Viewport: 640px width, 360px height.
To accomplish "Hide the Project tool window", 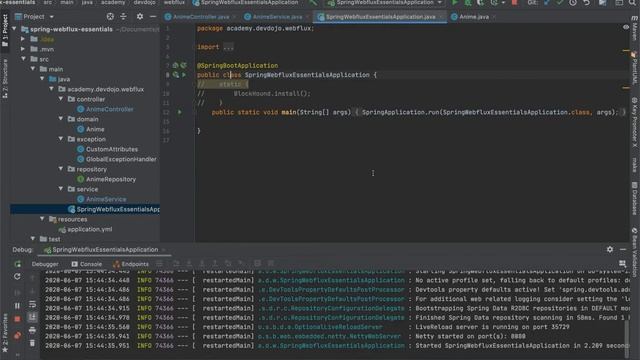I will [153, 17].
